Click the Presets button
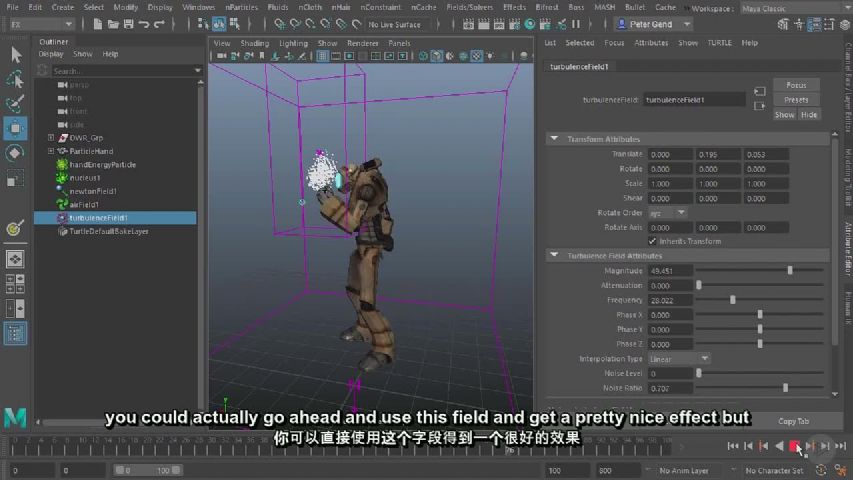The width and height of the screenshot is (853, 480). click(x=796, y=100)
